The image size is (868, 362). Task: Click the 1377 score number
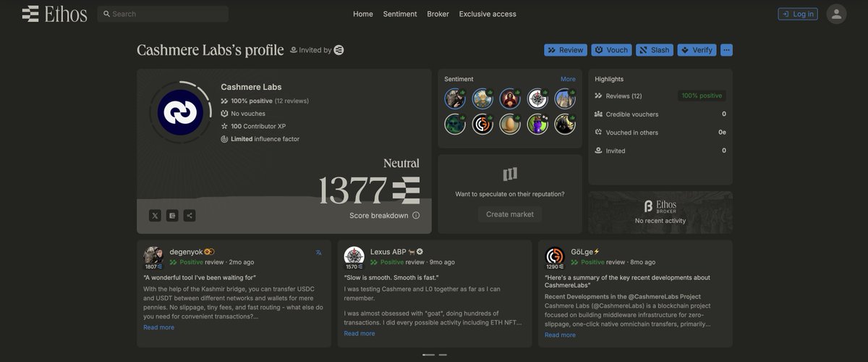pos(353,190)
